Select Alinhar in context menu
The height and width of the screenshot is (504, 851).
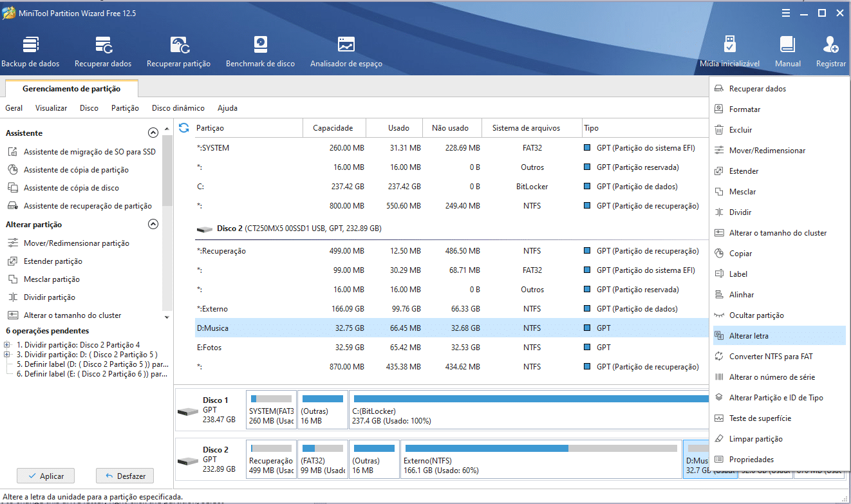780,295
